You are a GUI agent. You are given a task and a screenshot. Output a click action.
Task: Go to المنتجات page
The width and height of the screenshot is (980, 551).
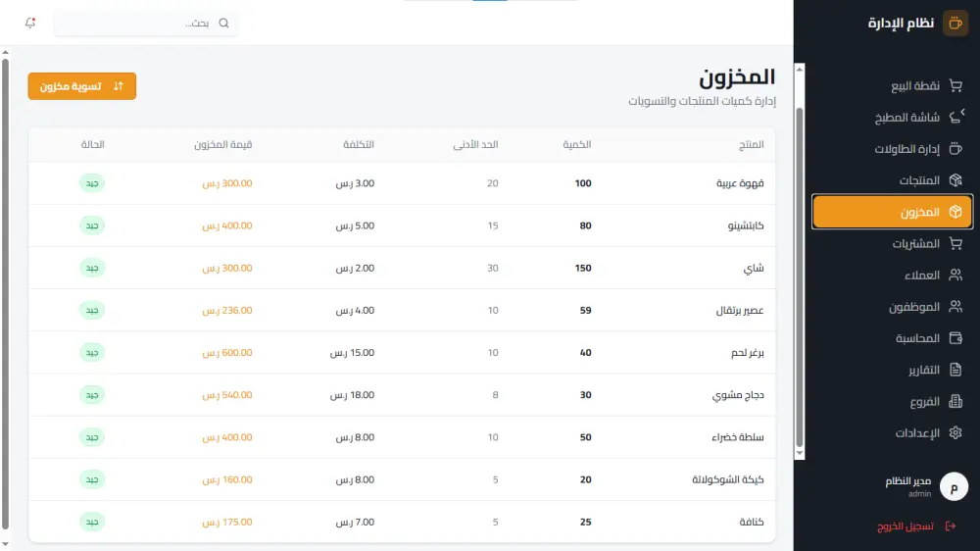coord(892,180)
